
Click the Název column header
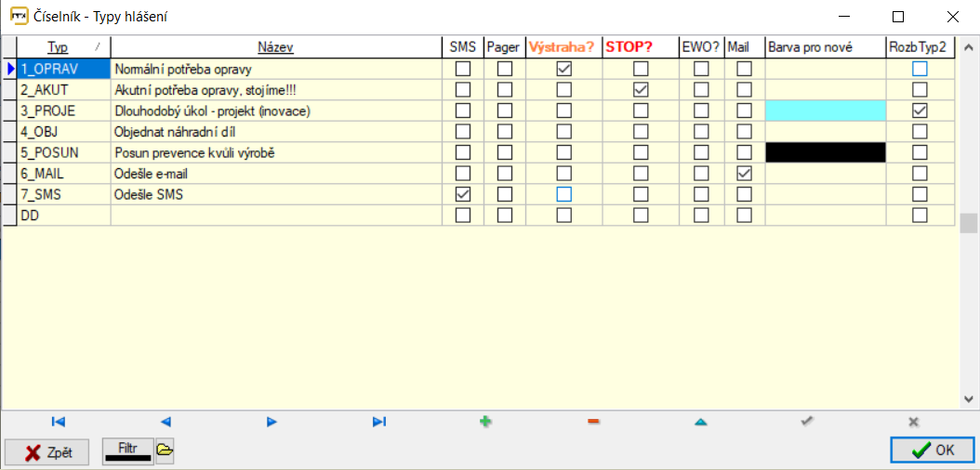(275, 47)
